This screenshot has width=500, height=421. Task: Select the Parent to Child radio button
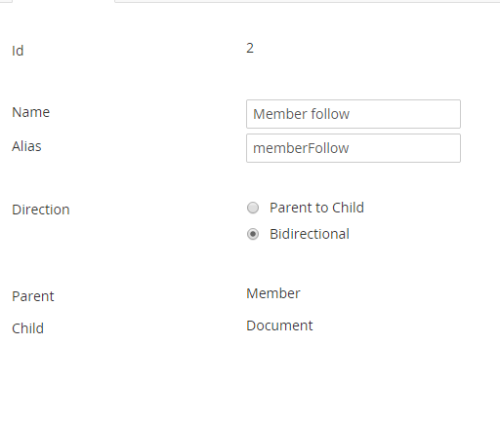(x=253, y=208)
